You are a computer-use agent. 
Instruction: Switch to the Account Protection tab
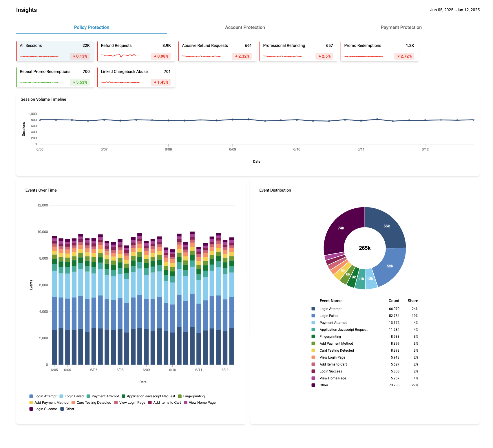tap(245, 27)
